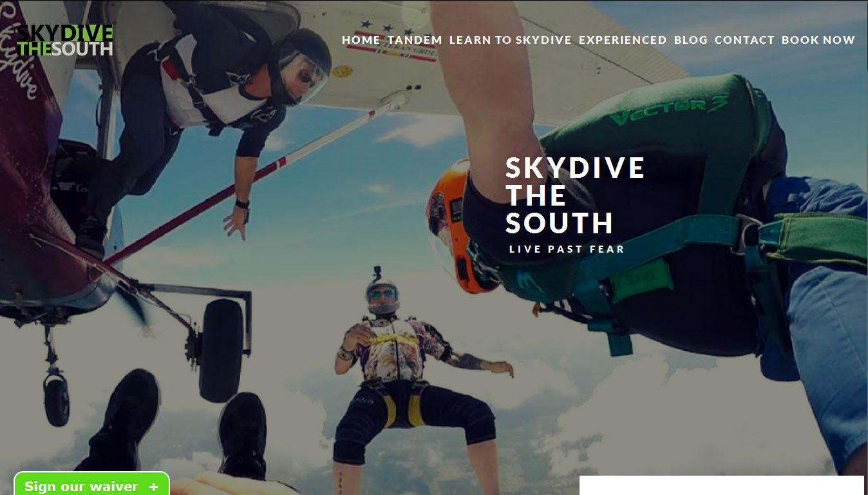The image size is (868, 495).
Task: Open the Tandem navigation menu
Action: pyautogui.click(x=415, y=40)
